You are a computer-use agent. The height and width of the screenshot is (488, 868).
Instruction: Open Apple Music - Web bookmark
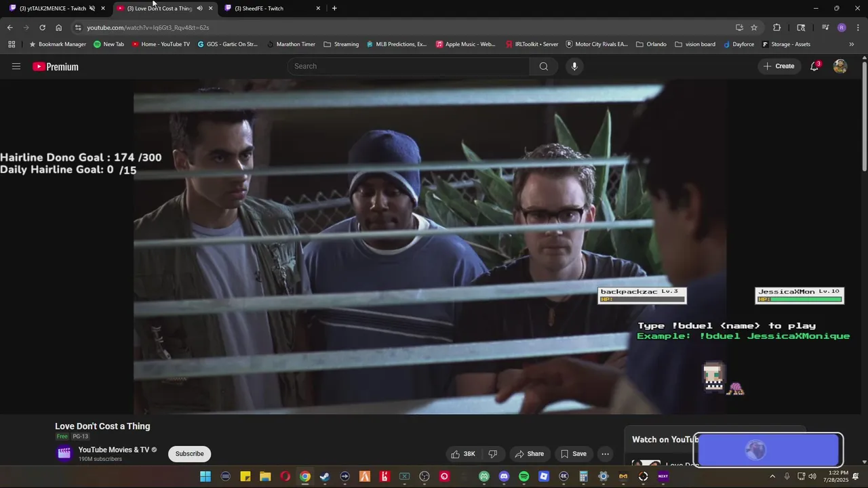pos(466,44)
